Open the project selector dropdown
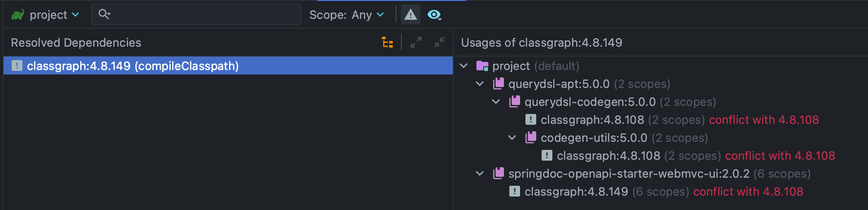 click(54, 15)
